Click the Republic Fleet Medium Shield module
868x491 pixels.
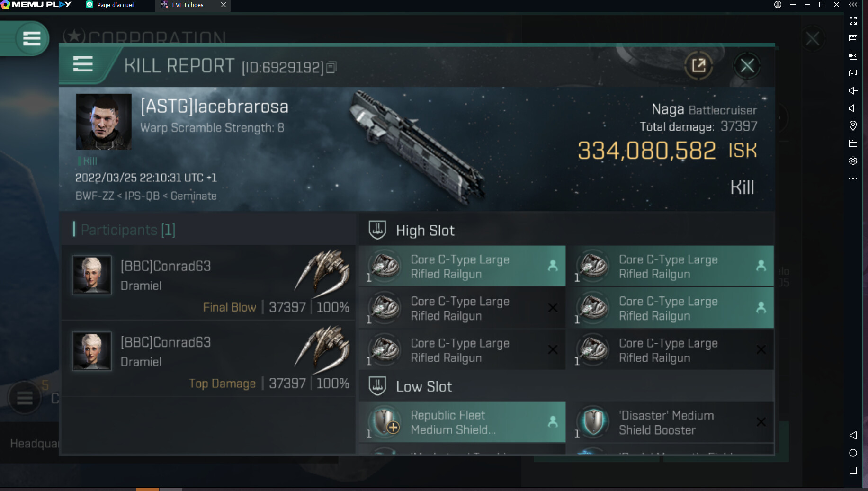462,422
